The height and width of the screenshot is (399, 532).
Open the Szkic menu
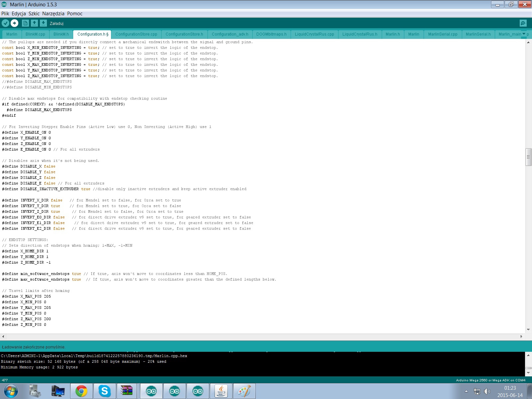[x=34, y=14]
